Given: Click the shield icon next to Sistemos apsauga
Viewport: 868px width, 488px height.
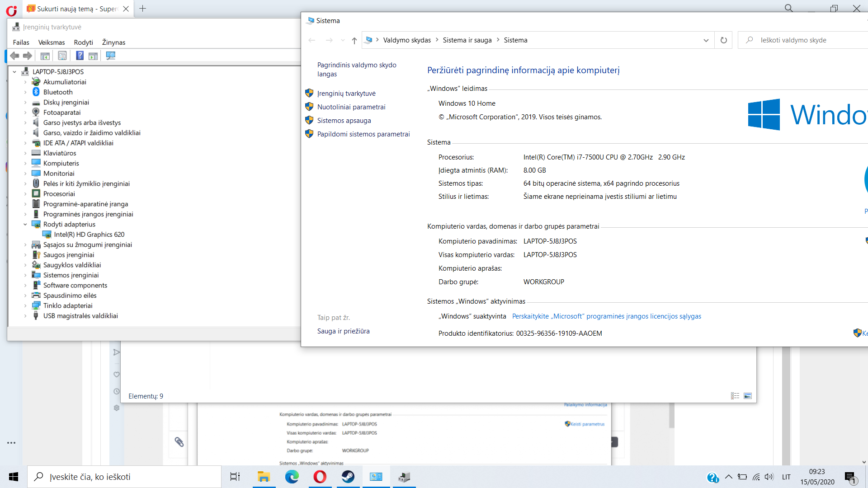Looking at the screenshot, I should click(309, 120).
